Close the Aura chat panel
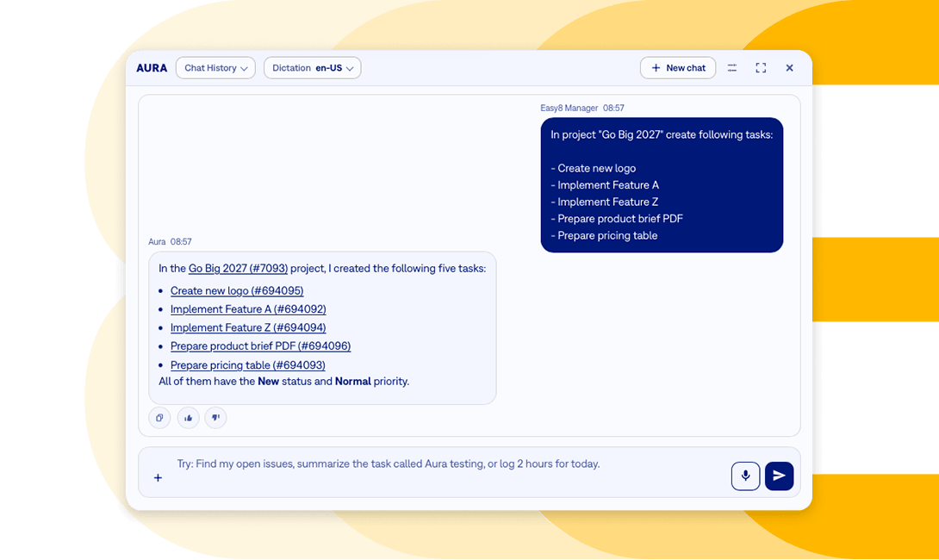939x560 pixels. 789,68
